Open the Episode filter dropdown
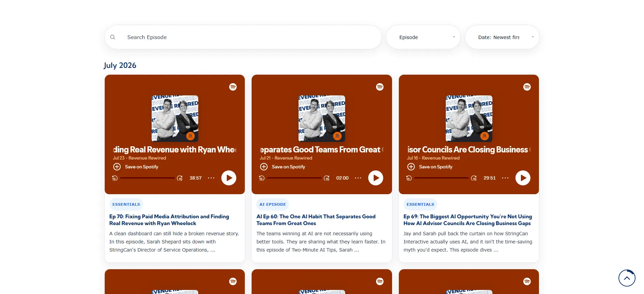Viewport: 644px width, 294px height. (x=423, y=37)
